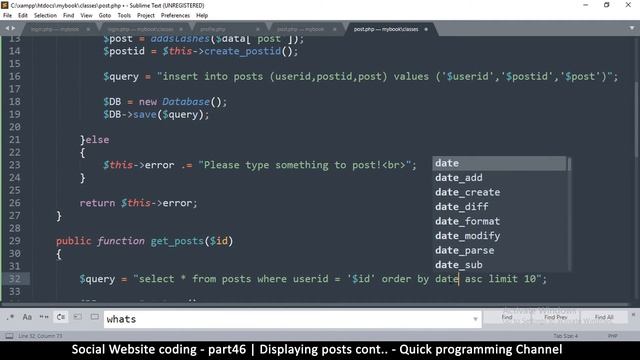Image resolution: width=640 pixels, height=360 pixels.
Task: Click line number 16 in gutter
Action: click(x=15, y=76)
